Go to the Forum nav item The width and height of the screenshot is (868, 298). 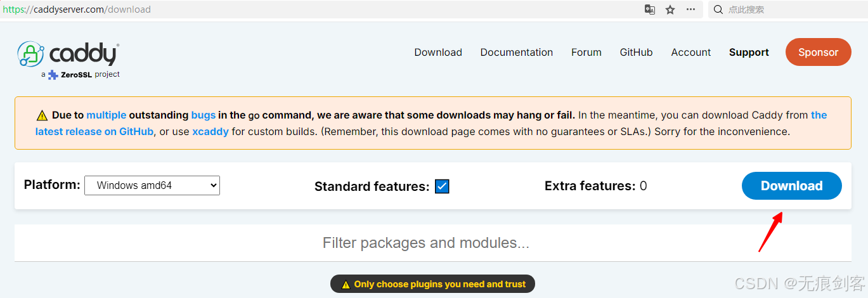coord(586,53)
